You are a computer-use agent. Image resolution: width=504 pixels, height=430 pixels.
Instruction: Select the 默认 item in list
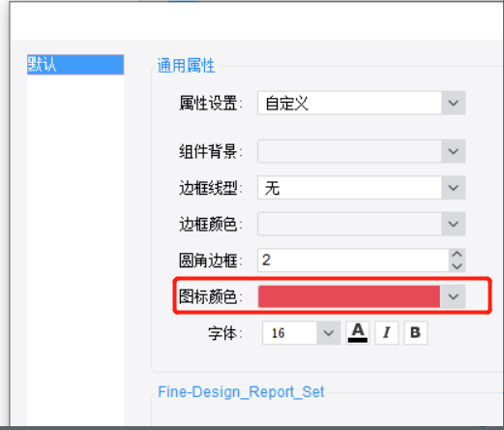pos(75,65)
